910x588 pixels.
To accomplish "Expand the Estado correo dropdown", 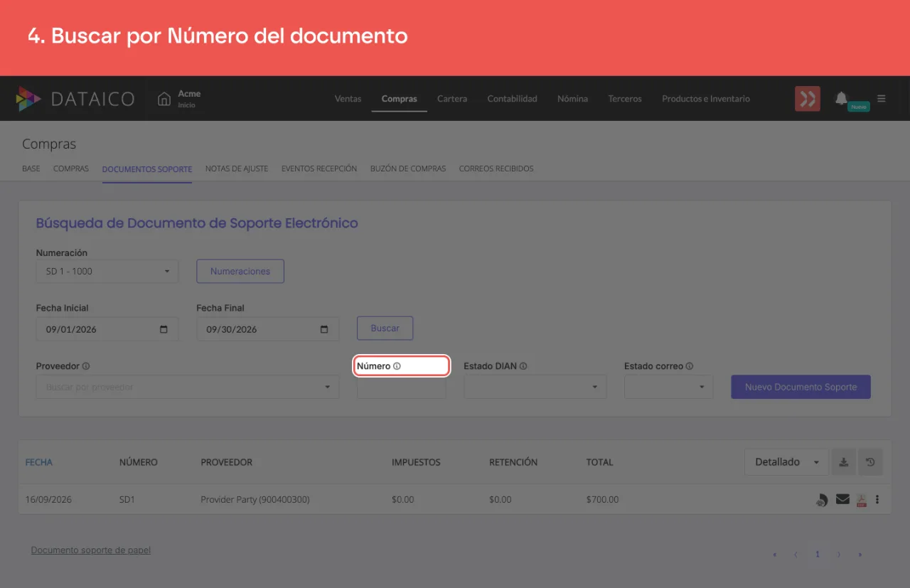I will click(668, 387).
